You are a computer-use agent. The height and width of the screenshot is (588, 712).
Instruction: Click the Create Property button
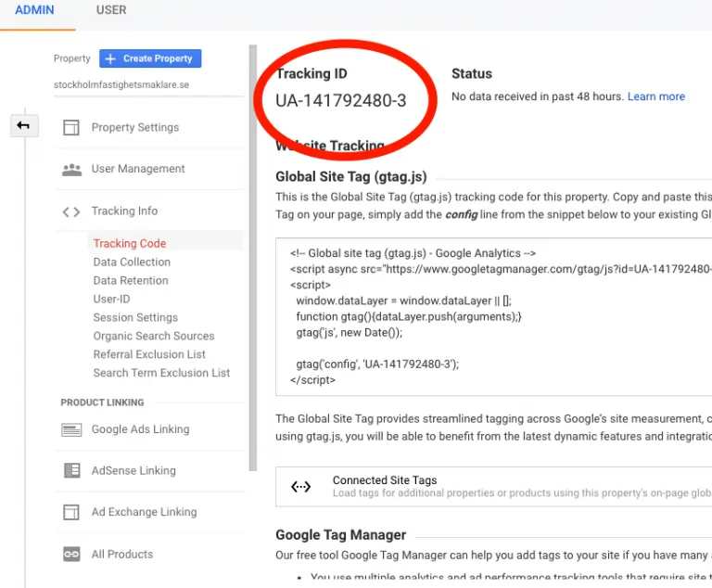[150, 58]
